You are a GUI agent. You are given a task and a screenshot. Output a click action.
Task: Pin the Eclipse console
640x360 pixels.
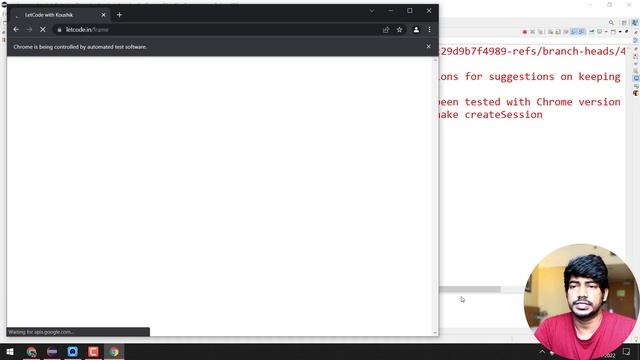(x=591, y=31)
